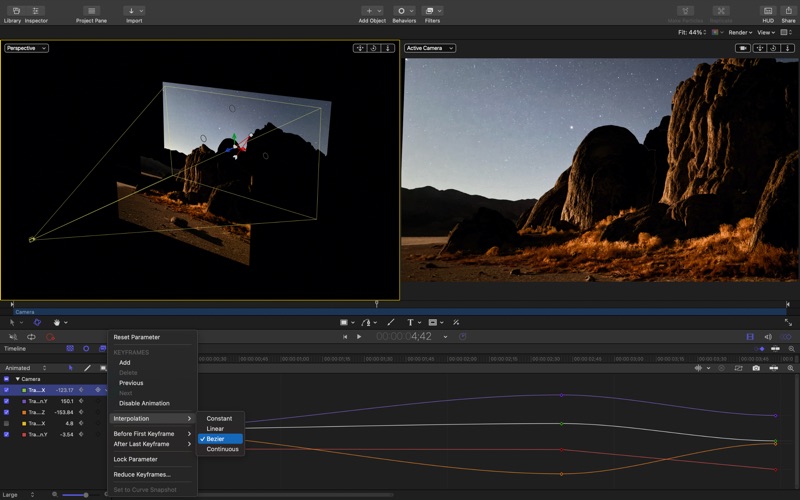This screenshot has height=500, width=800.
Task: Select Reset Parameter in context menu
Action: (x=136, y=337)
